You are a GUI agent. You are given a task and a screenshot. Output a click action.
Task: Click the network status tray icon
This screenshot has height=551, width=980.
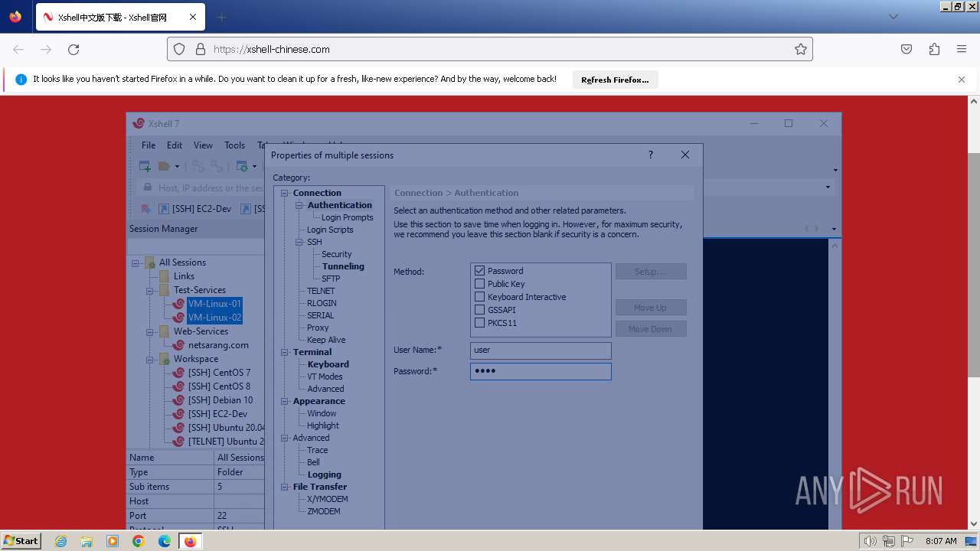pyautogui.click(x=889, y=541)
